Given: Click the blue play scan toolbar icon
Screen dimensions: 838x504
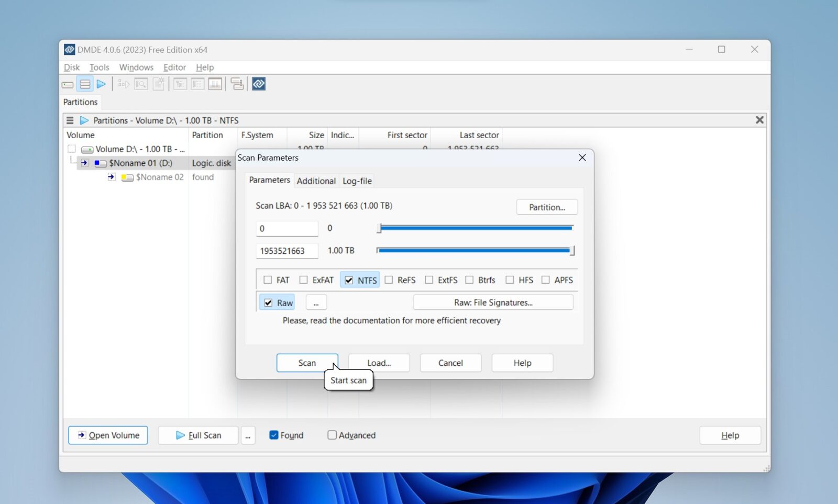Looking at the screenshot, I should pos(102,84).
